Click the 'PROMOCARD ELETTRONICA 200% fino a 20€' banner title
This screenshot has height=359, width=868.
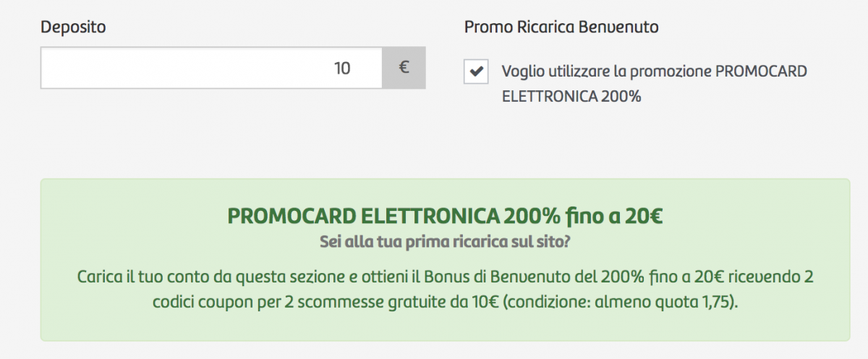pos(446,215)
